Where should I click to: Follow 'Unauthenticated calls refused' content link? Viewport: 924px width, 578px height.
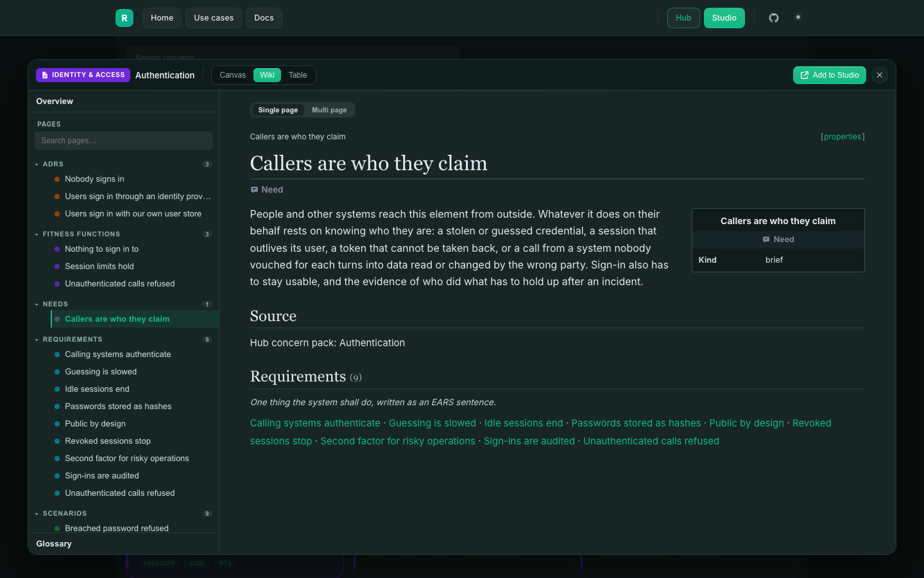point(651,441)
